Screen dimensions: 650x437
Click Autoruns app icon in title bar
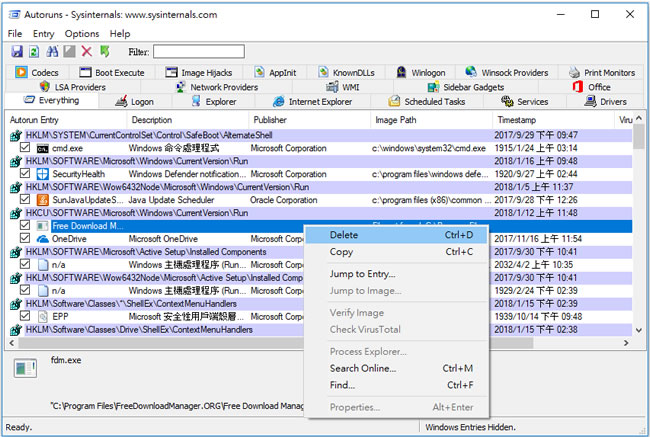[15, 15]
